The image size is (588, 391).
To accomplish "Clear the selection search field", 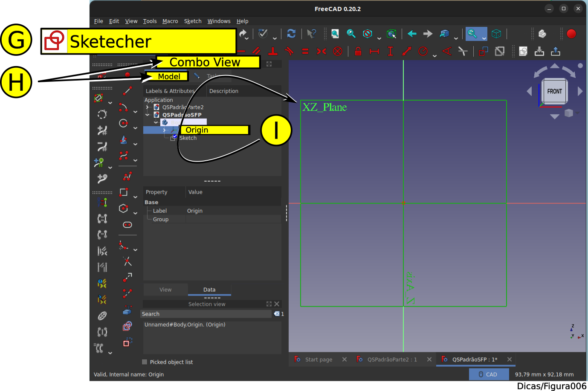I will pyautogui.click(x=277, y=314).
